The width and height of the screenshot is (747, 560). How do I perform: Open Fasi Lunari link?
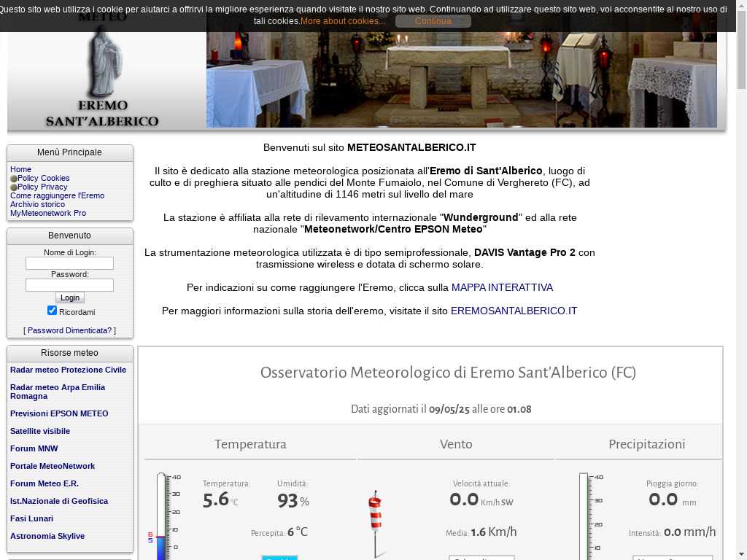tap(31, 518)
